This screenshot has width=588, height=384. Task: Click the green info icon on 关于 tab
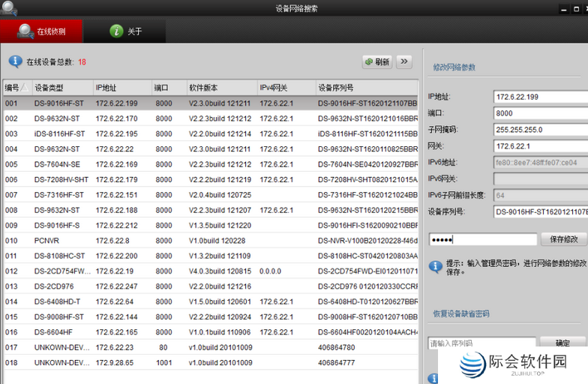[116, 31]
